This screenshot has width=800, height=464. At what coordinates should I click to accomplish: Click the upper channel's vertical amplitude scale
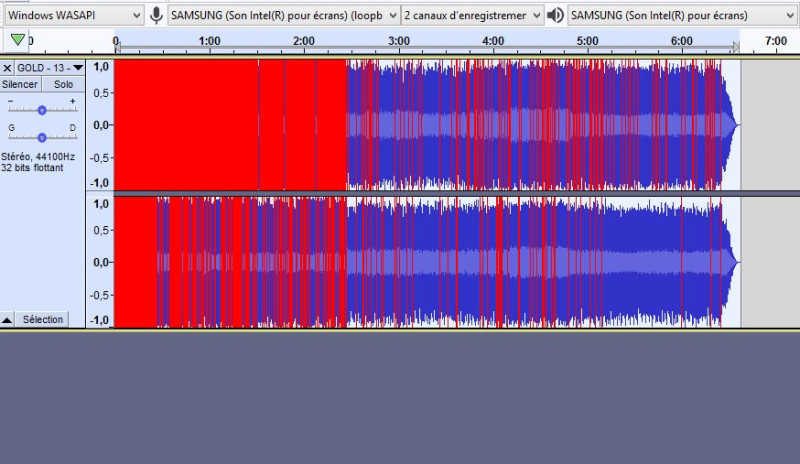point(100,125)
